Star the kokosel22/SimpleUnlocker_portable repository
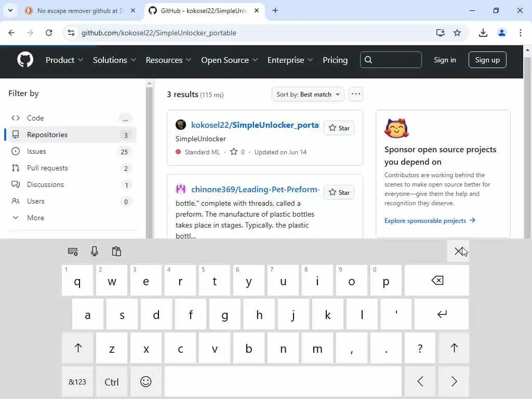The height and width of the screenshot is (399, 532). 339,128
